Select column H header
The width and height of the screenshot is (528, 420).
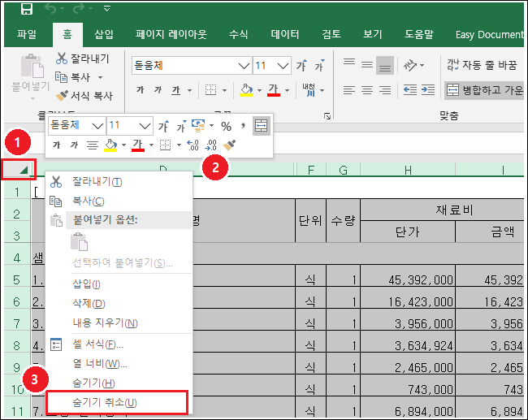(x=408, y=170)
